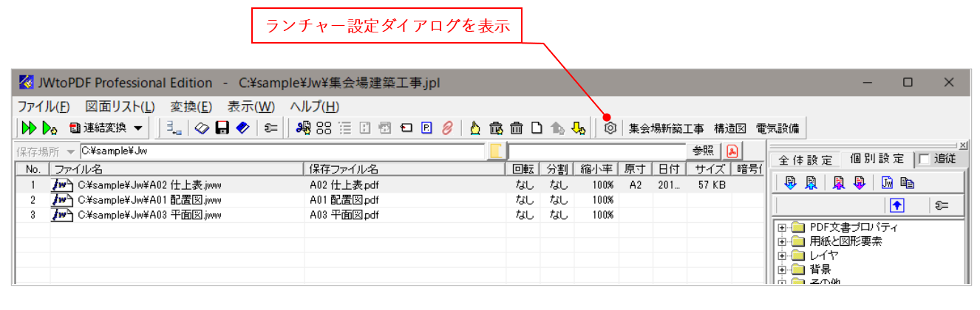Click the red chain link icon
This screenshot has height=310, width=980.
(x=447, y=128)
